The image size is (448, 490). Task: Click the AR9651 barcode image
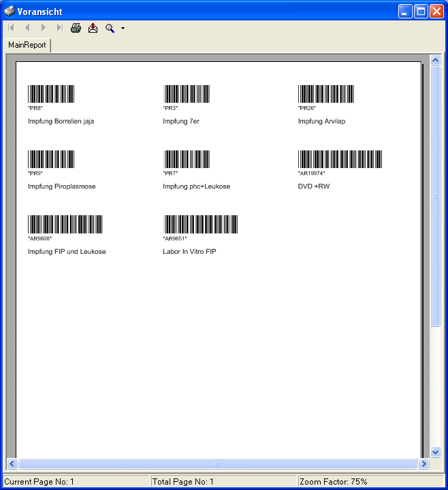200,224
